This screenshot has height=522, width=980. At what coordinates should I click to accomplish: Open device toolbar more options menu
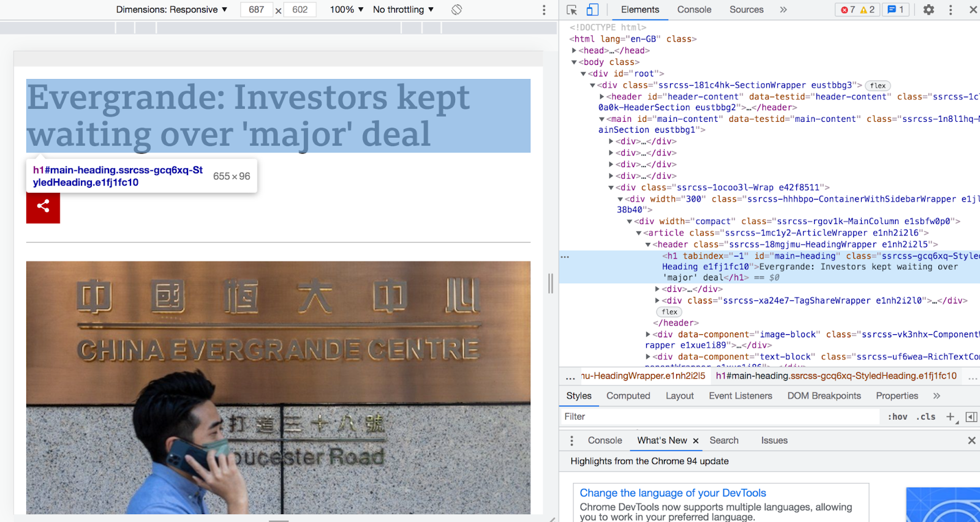click(544, 10)
